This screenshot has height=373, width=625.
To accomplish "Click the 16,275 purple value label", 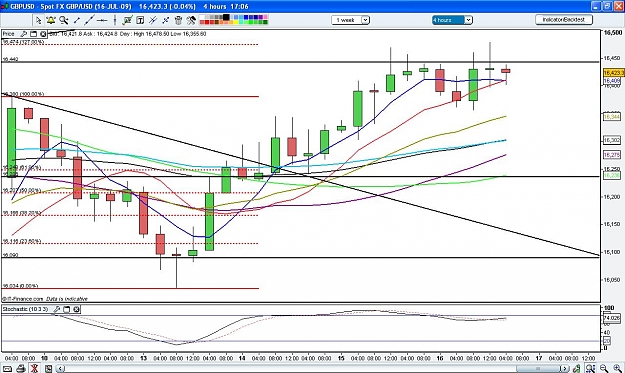I will tap(612, 155).
